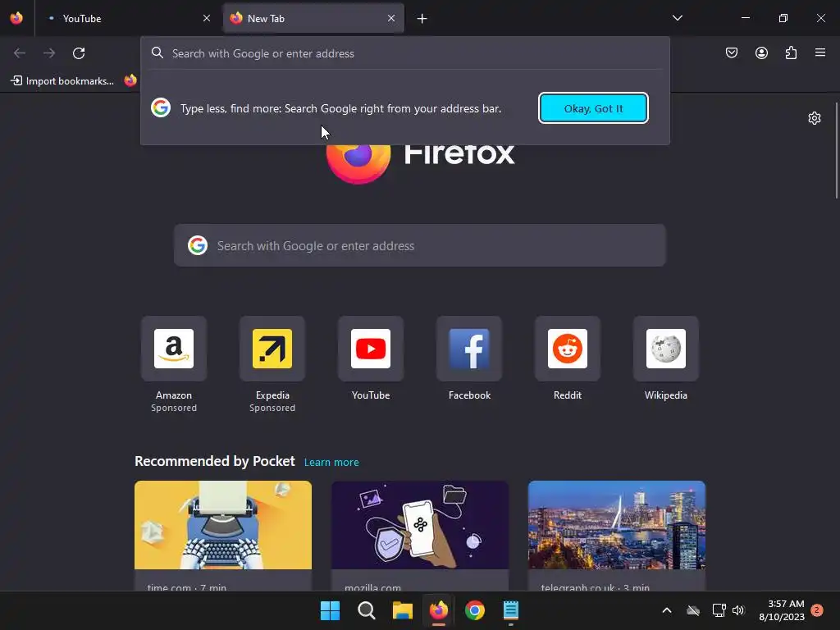Click the Google logo in search tip
840x630 pixels.
161,107
